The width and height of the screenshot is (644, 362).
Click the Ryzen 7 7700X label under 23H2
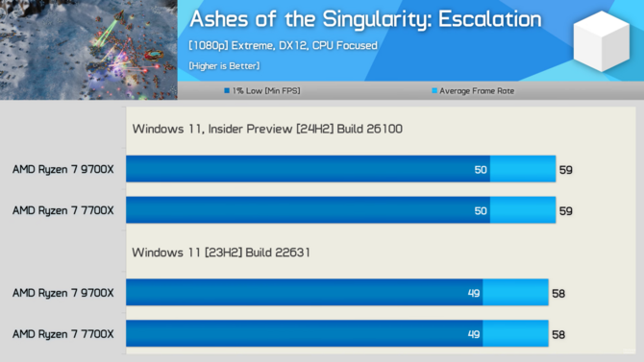(62, 334)
